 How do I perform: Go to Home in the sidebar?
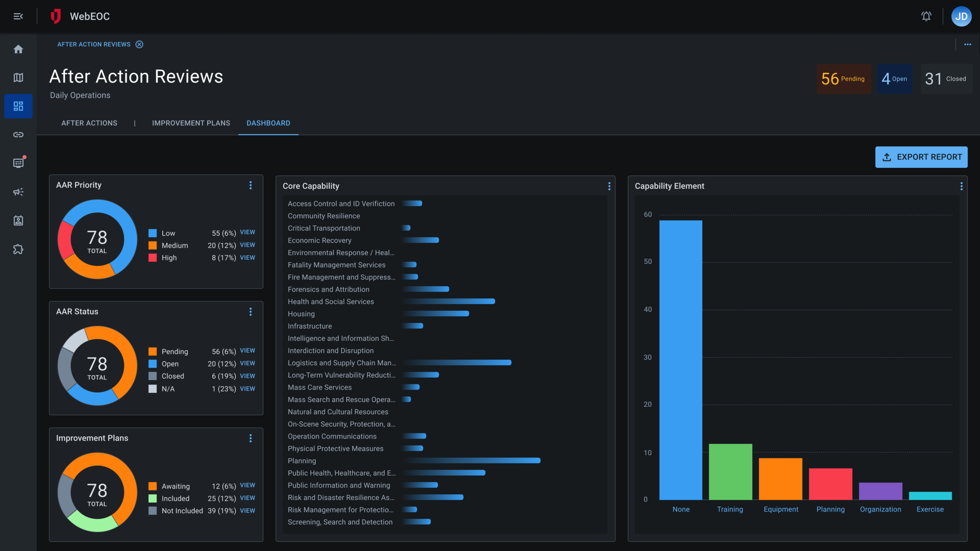(x=18, y=49)
